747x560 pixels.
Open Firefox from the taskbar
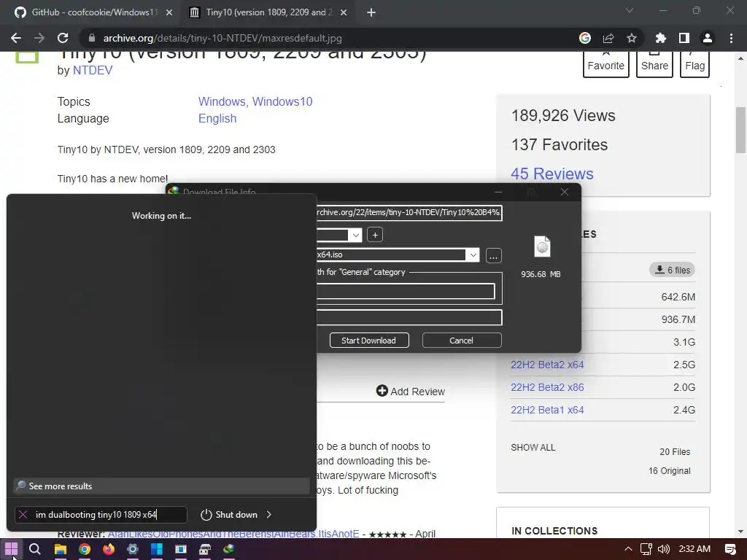tap(109, 549)
